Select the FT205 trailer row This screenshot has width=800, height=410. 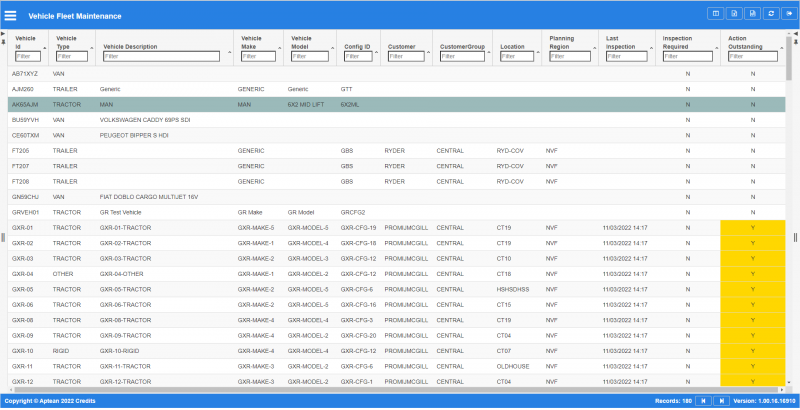point(396,151)
